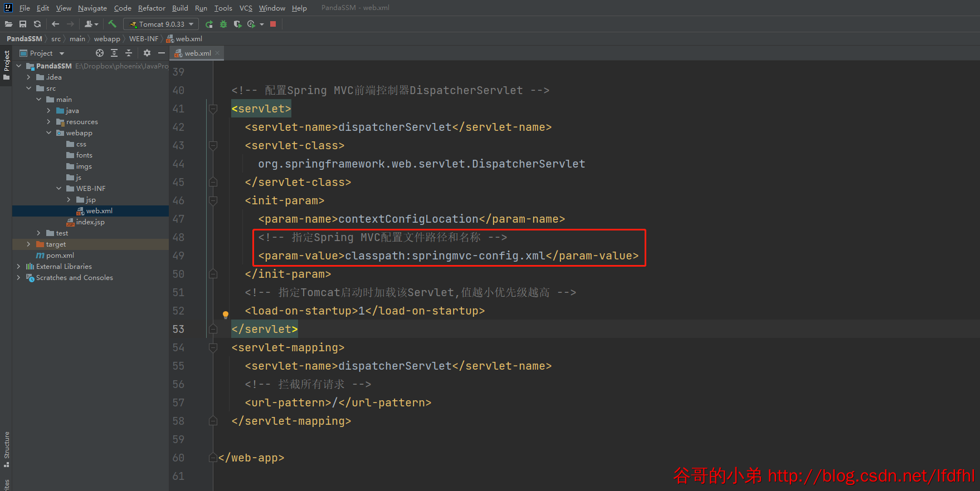980x491 pixels.
Task: Open the dropdown arrow next to Profiler icon
Action: [x=261, y=24]
